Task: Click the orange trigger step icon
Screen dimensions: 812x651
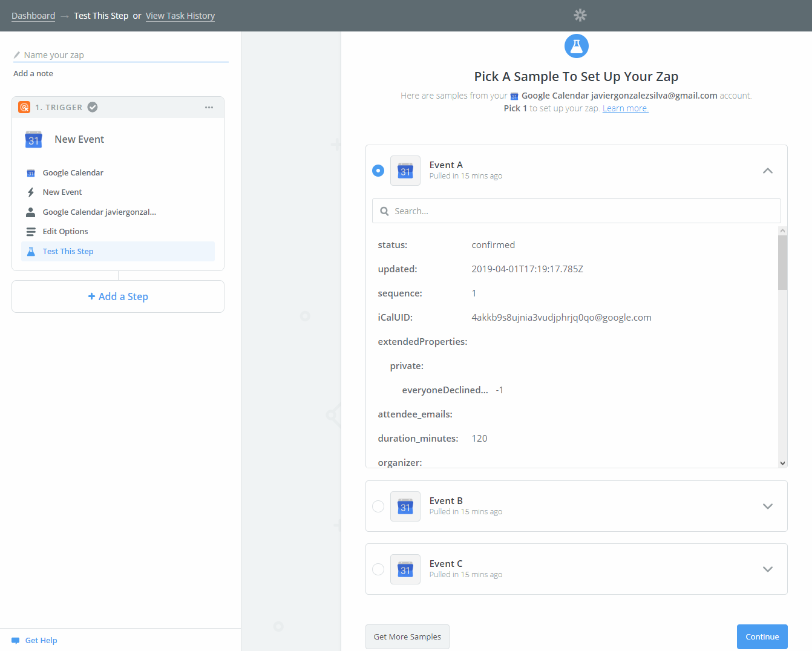Action: click(24, 107)
